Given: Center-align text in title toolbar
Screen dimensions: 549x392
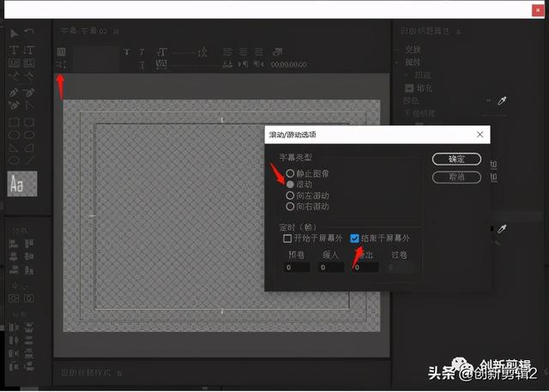Looking at the screenshot, I should click(243, 52).
